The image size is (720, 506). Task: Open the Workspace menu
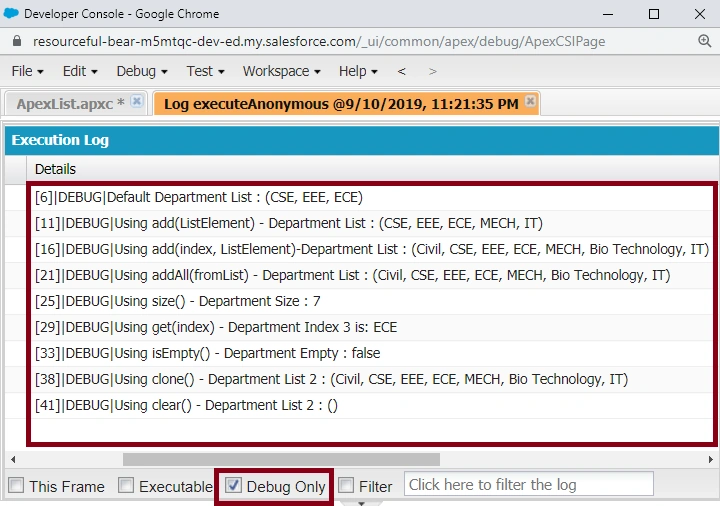[281, 71]
